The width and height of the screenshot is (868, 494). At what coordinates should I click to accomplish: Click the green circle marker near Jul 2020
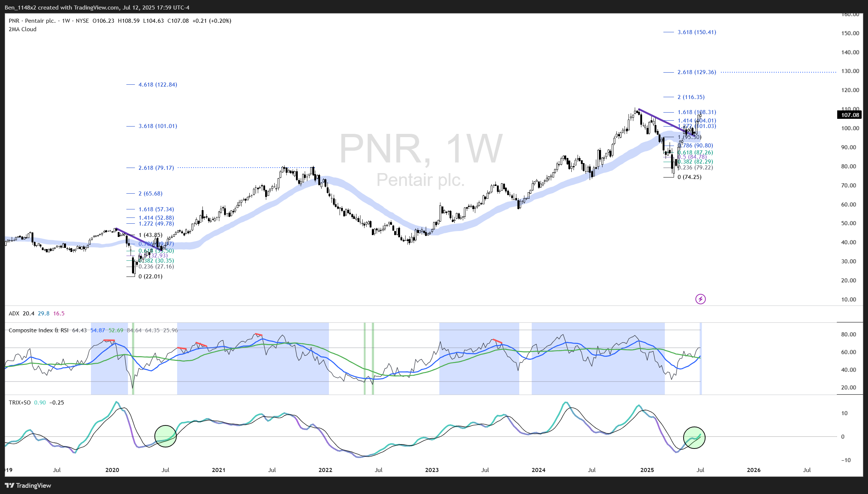(x=165, y=436)
